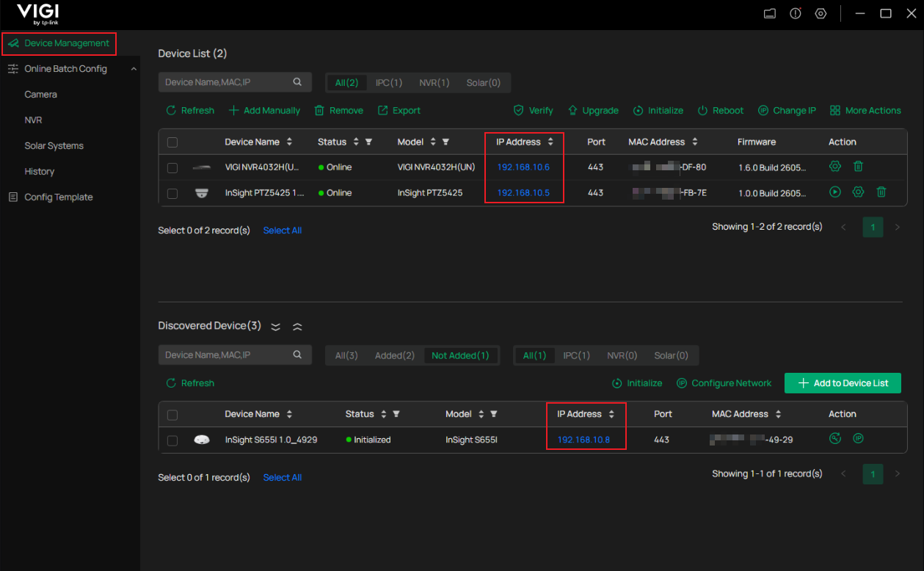Sort Discovered Device table by IP Address

[x=611, y=414]
